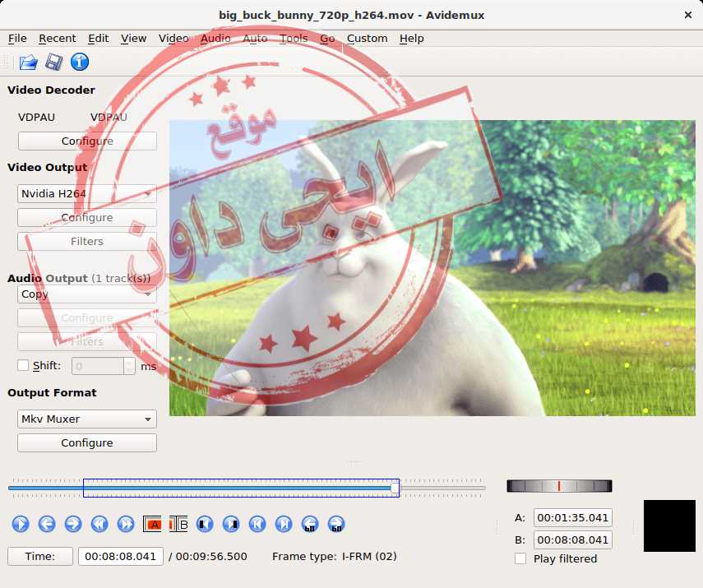The width and height of the screenshot is (703, 588).
Task: Search the previous black frame
Action: click(x=205, y=524)
